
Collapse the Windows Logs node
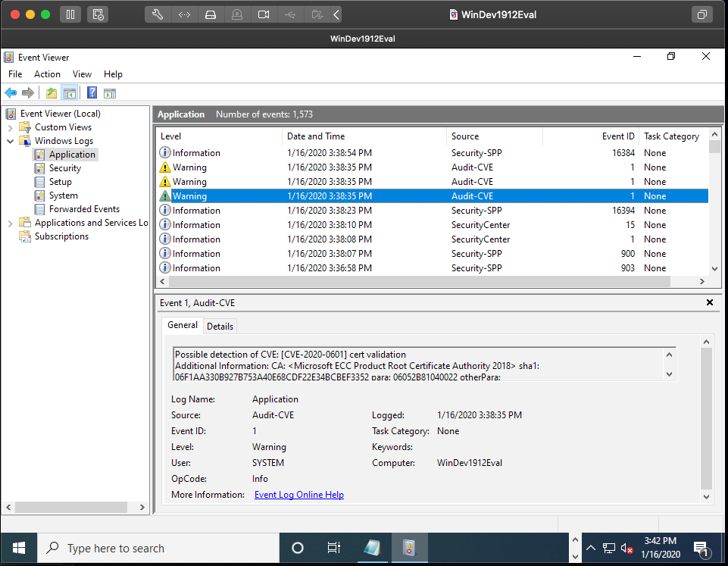tap(11, 141)
